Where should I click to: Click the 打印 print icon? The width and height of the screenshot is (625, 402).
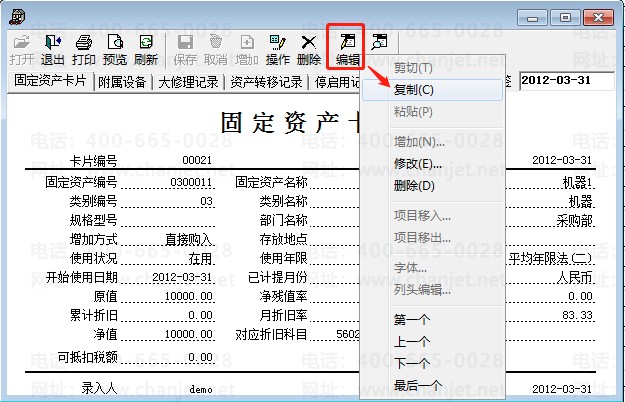click(84, 50)
